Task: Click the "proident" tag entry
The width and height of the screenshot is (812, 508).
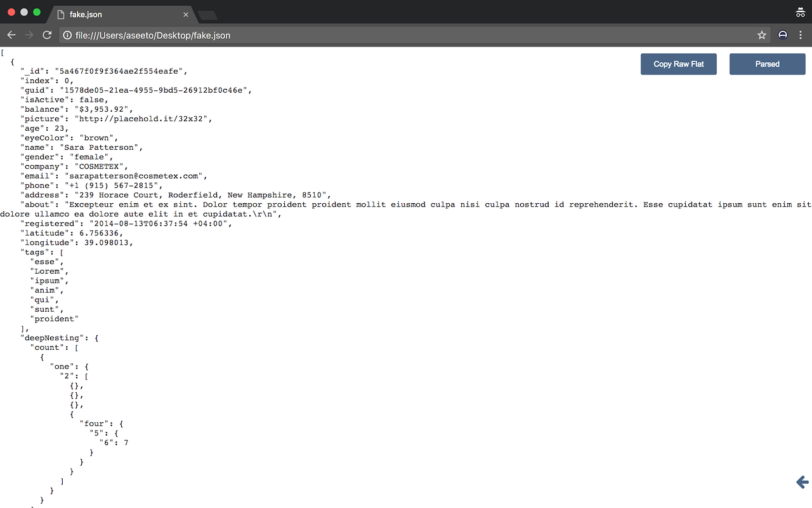Action: click(x=55, y=319)
